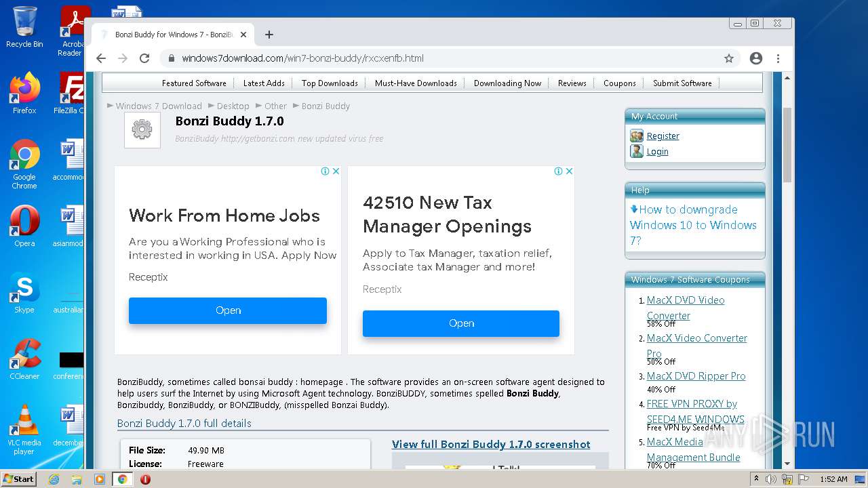Click Other breadcrumb link
The height and width of the screenshot is (488, 868).
tap(275, 106)
